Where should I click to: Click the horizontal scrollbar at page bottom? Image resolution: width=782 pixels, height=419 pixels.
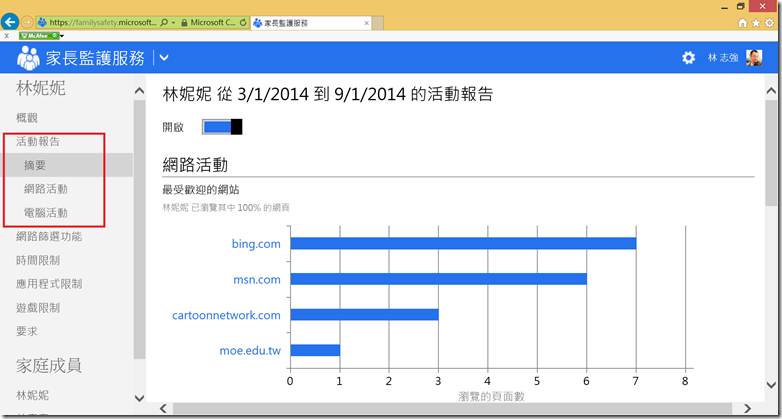pos(460,408)
